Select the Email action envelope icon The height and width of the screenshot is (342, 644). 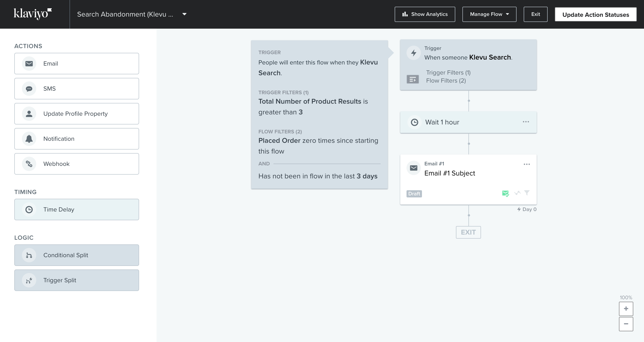(x=29, y=64)
